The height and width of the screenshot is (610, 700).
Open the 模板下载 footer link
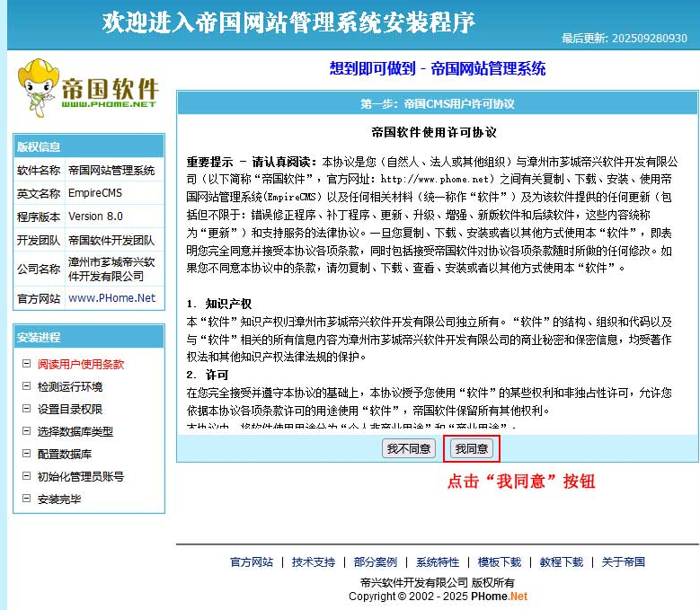pos(500,562)
